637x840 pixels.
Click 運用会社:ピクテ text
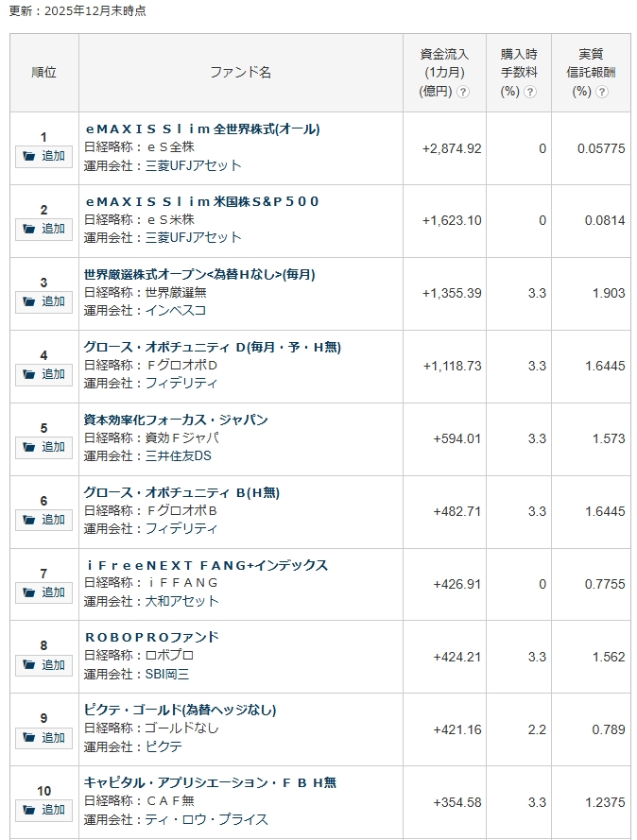pyautogui.click(x=133, y=747)
